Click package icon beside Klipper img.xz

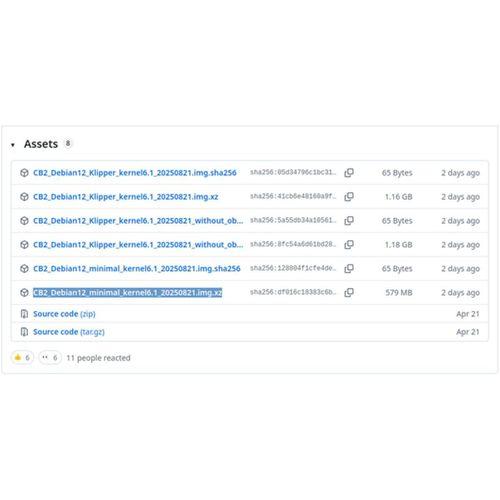coord(24,197)
